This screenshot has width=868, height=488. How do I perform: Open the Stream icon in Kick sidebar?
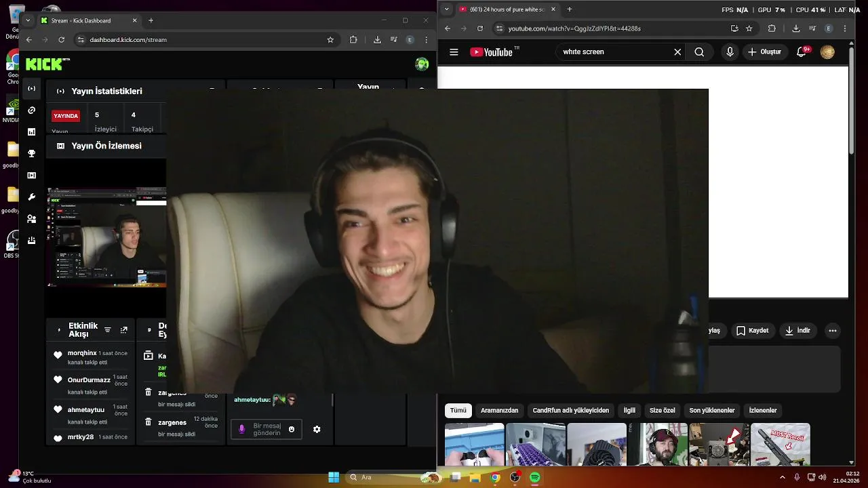pyautogui.click(x=31, y=89)
